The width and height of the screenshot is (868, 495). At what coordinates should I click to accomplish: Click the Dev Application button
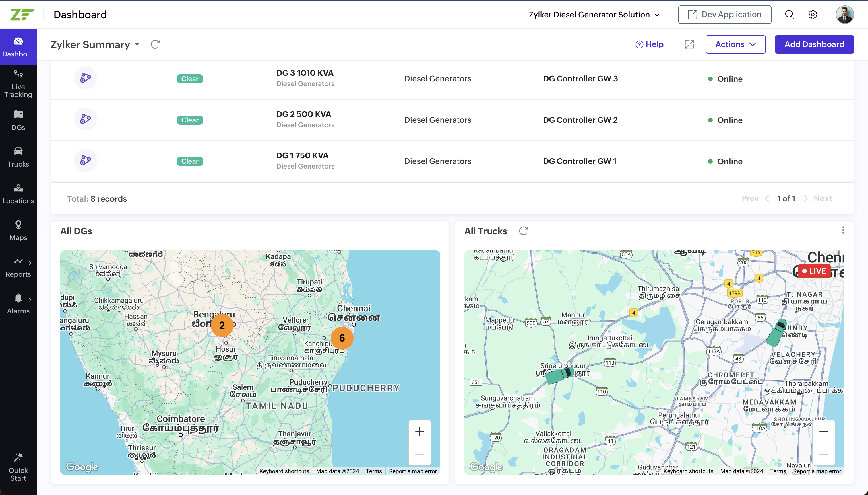click(724, 15)
